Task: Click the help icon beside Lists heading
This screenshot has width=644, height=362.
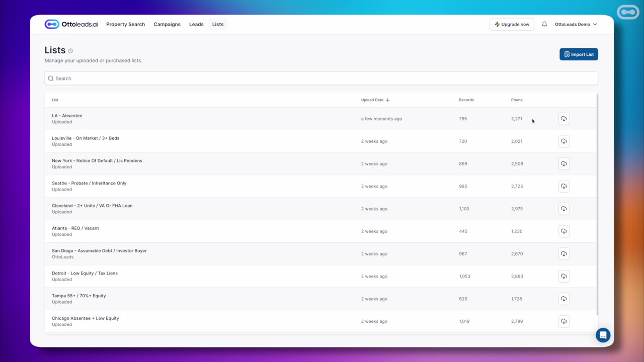Action: coord(70,51)
